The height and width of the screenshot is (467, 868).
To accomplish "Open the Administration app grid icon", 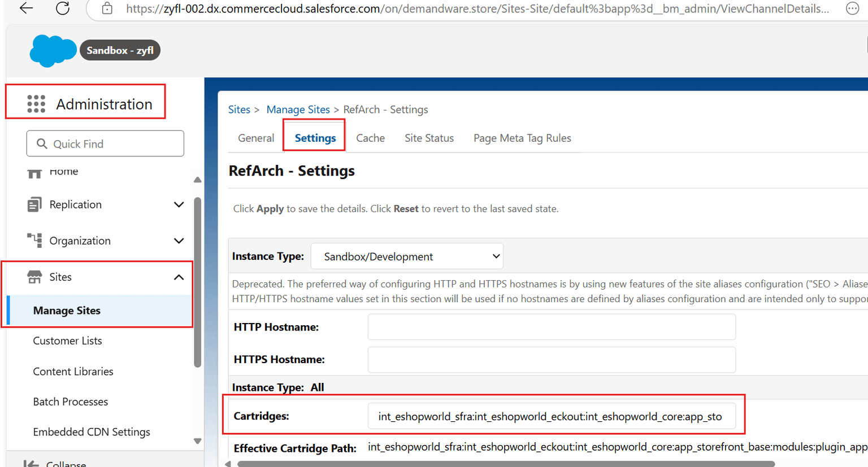I will coord(36,104).
